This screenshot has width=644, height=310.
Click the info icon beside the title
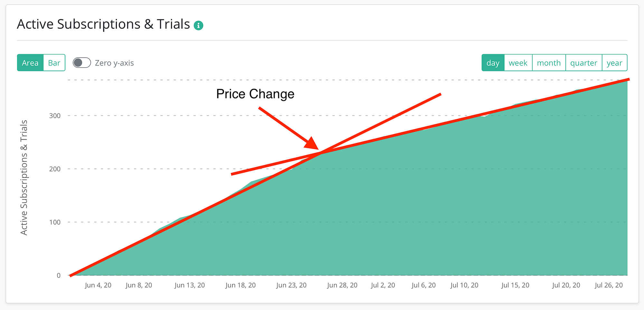click(198, 25)
